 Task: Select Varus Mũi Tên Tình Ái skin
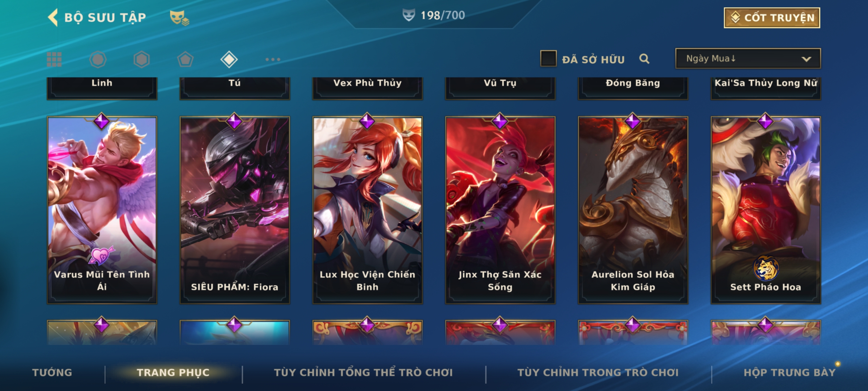tap(102, 210)
